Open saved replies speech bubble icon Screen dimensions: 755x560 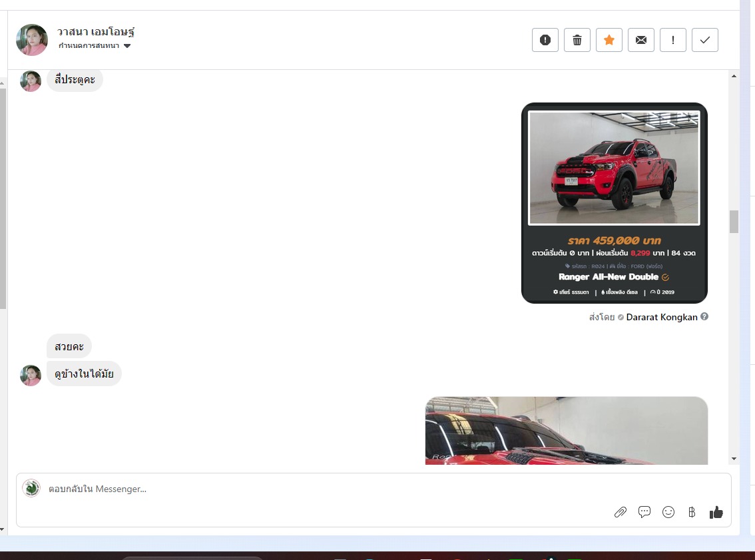[644, 512]
